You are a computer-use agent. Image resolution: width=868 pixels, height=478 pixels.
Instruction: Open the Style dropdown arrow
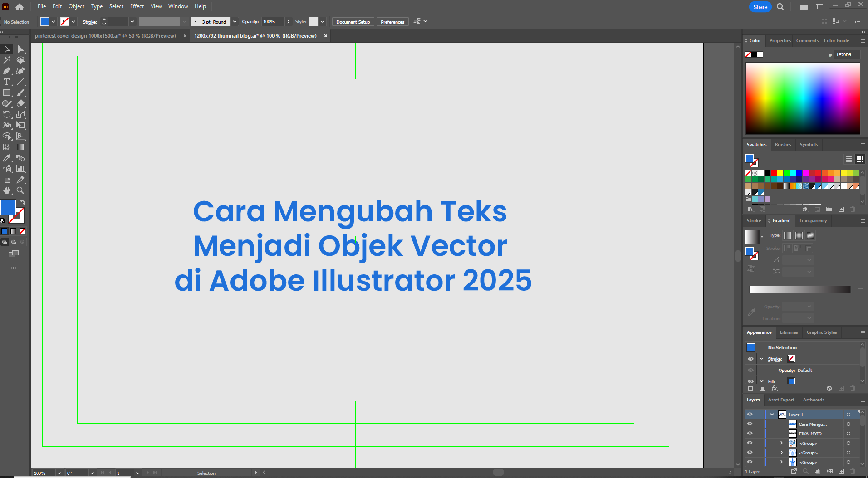(x=322, y=22)
